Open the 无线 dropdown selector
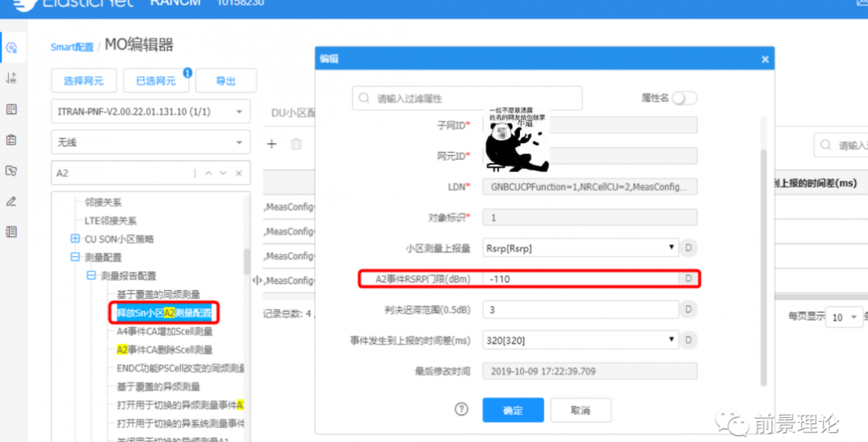This screenshot has width=868, height=442. coord(150,142)
